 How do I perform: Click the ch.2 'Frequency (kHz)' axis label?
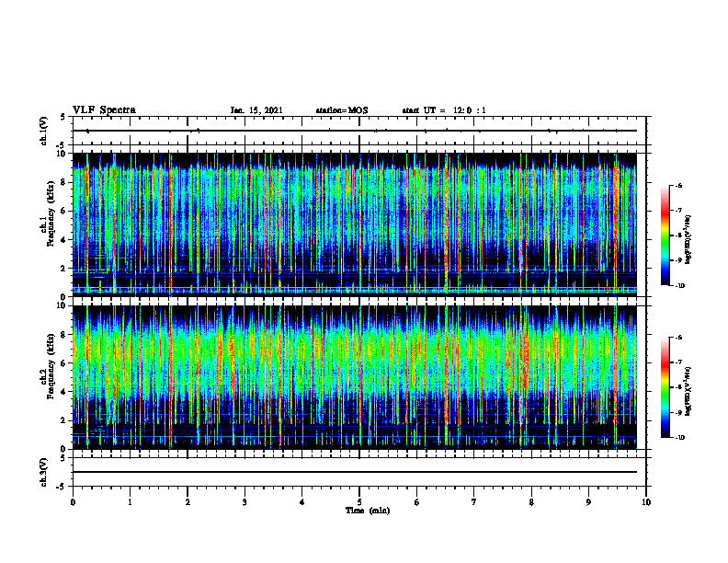click(x=51, y=365)
